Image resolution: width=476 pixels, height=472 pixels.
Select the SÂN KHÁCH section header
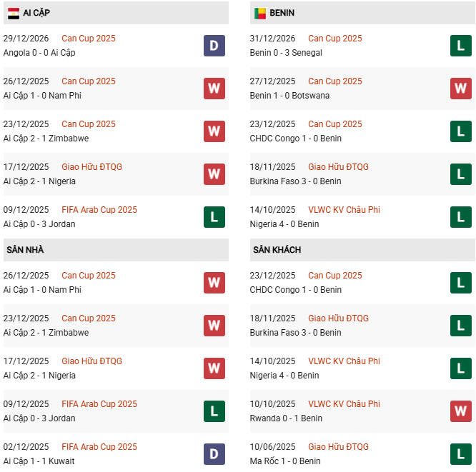[x=277, y=250]
